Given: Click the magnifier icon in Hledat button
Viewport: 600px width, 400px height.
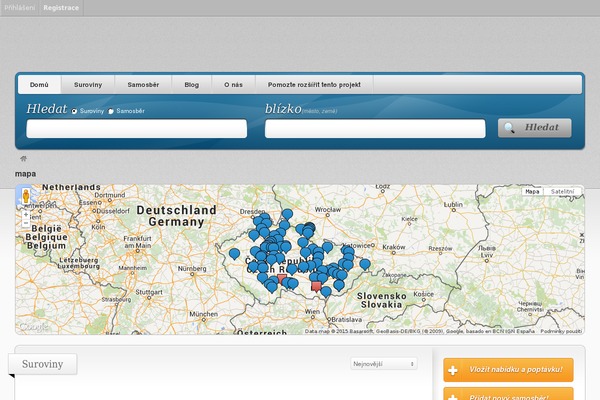Looking at the screenshot, I should pos(509,128).
